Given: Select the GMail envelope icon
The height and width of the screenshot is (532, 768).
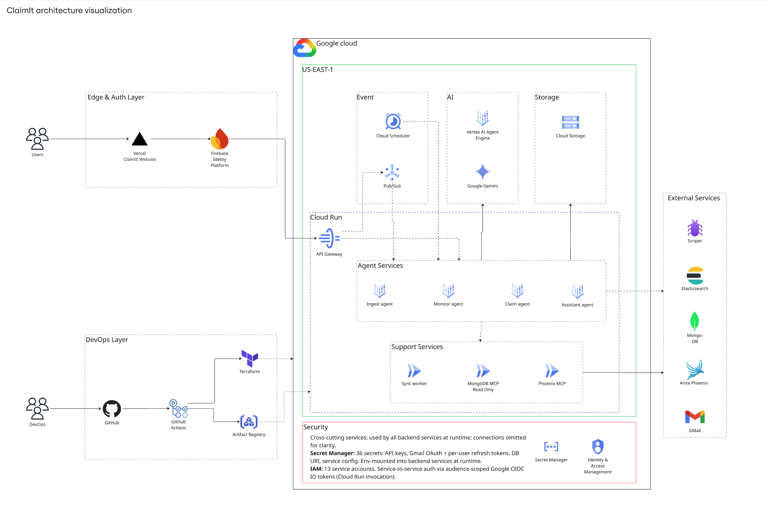Looking at the screenshot, I should [695, 417].
